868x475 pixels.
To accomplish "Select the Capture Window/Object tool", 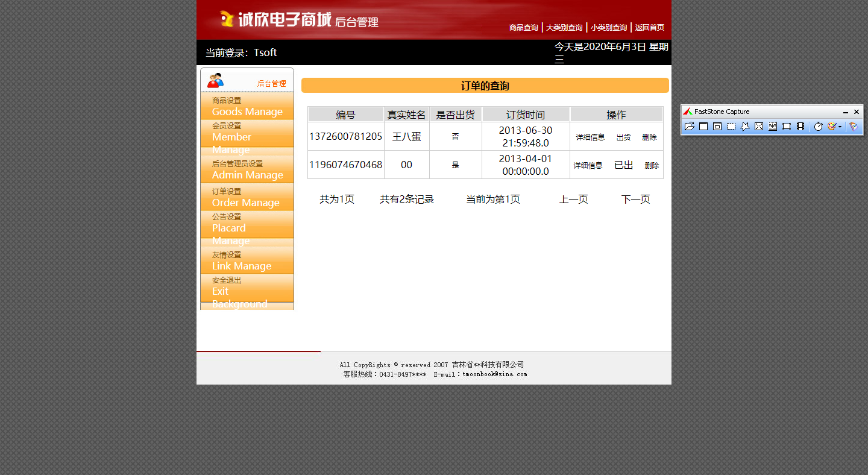I will coord(717,127).
